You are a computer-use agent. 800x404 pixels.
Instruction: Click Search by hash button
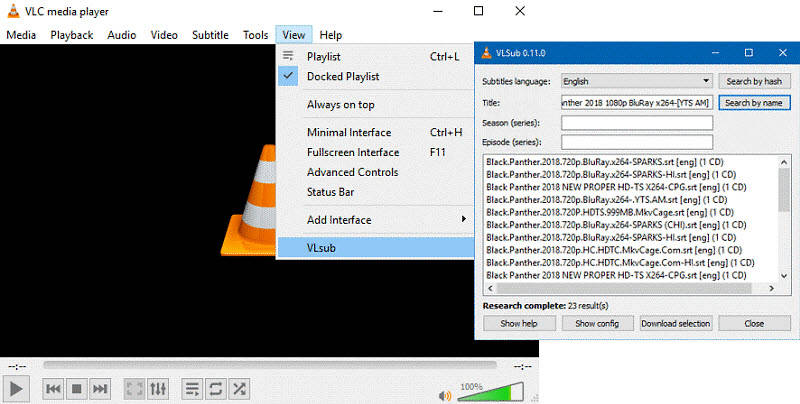[x=754, y=81]
